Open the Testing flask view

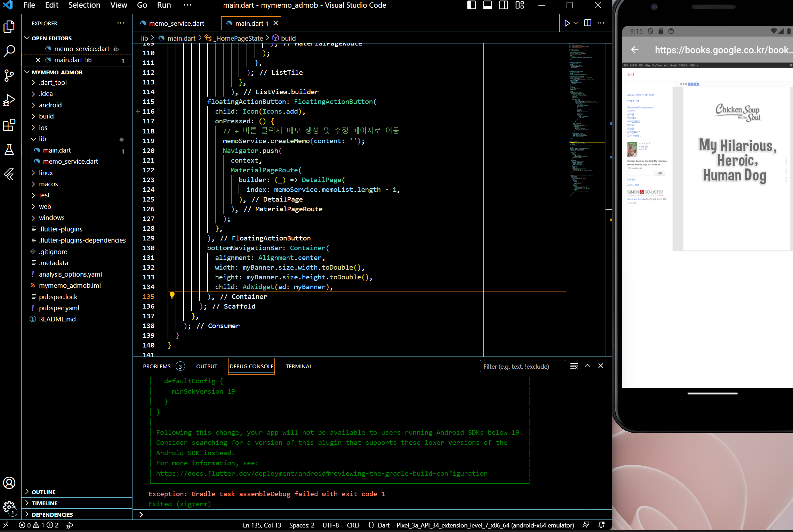[9, 149]
